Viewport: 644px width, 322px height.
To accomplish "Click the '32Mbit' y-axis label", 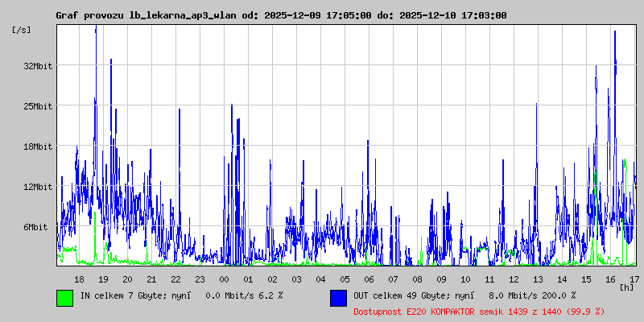I will pos(38,66).
